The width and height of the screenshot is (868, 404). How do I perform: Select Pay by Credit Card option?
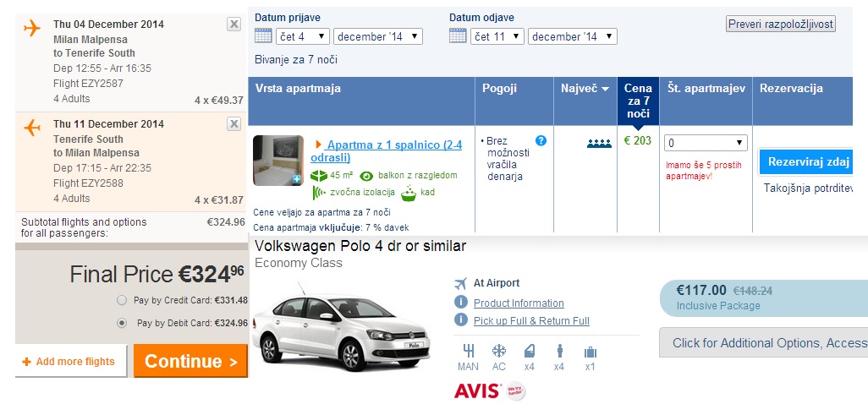point(122,300)
